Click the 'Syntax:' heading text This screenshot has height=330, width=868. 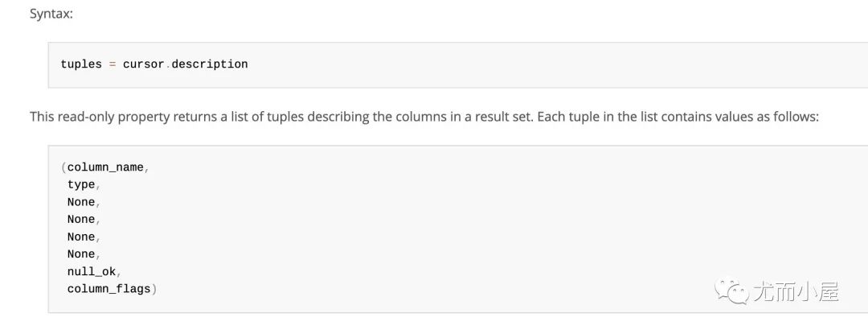point(51,14)
